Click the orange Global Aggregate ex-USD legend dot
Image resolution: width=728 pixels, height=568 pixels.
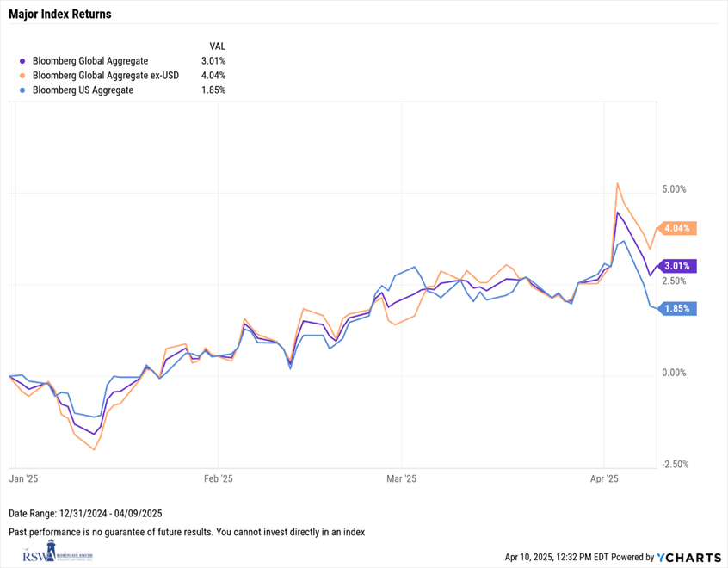point(22,76)
